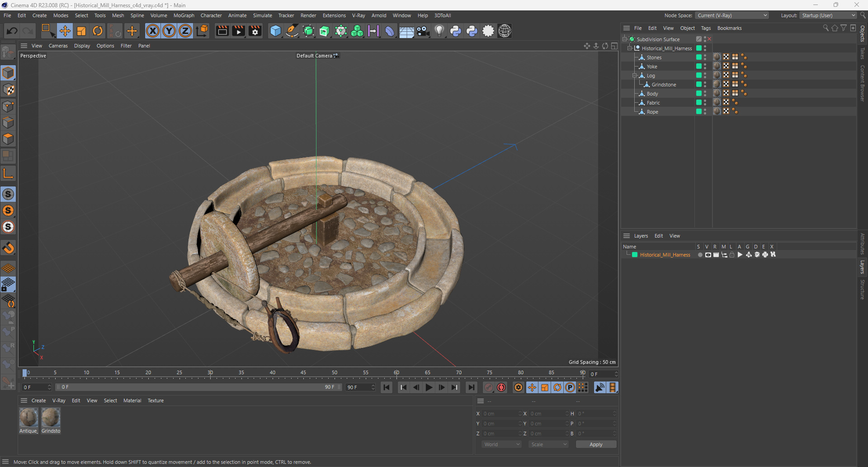This screenshot has width=868, height=467.
Task: Click the Camera object icon
Action: [x=423, y=31]
